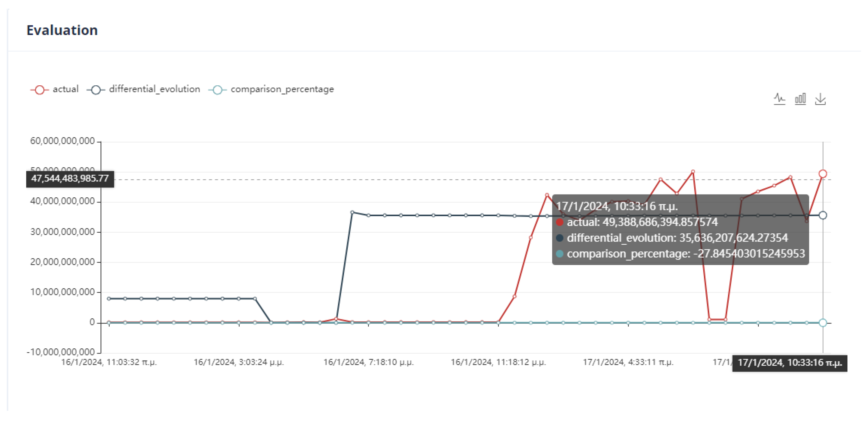The image size is (868, 421).
Task: Click the teal comparison_percentage legend circle marker
Action: tap(218, 90)
